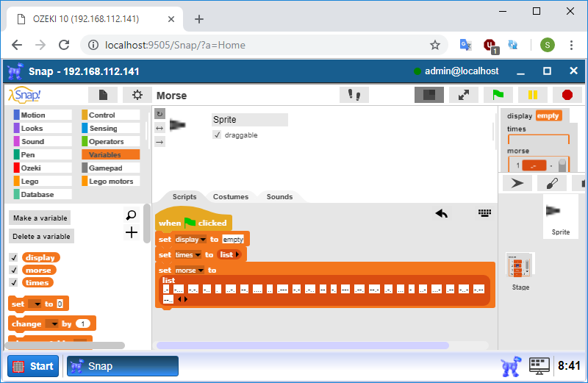
Task: Select the Lego motors block category
Action: tap(111, 181)
